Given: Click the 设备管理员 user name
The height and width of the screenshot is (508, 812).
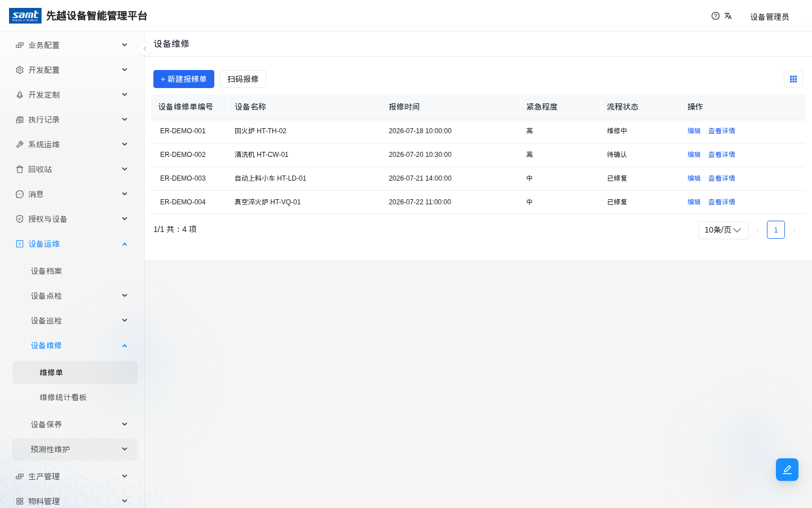Looking at the screenshot, I should (770, 17).
